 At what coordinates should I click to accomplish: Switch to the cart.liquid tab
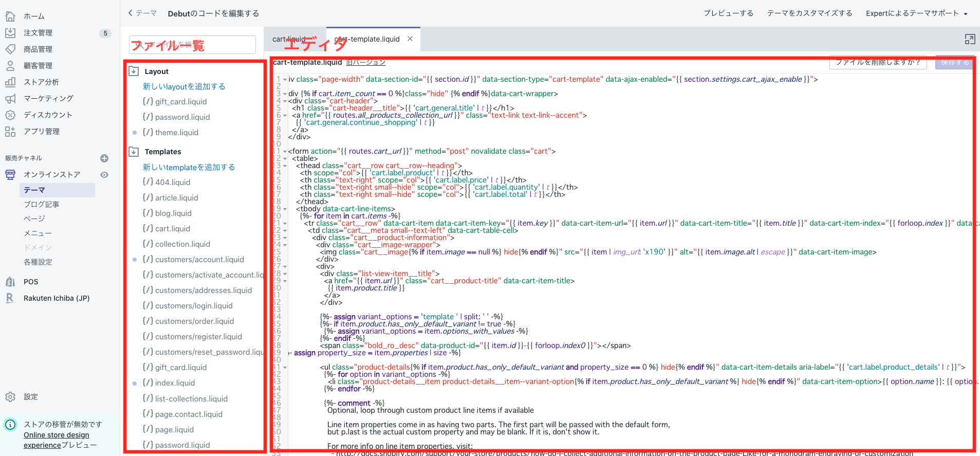pyautogui.click(x=289, y=39)
